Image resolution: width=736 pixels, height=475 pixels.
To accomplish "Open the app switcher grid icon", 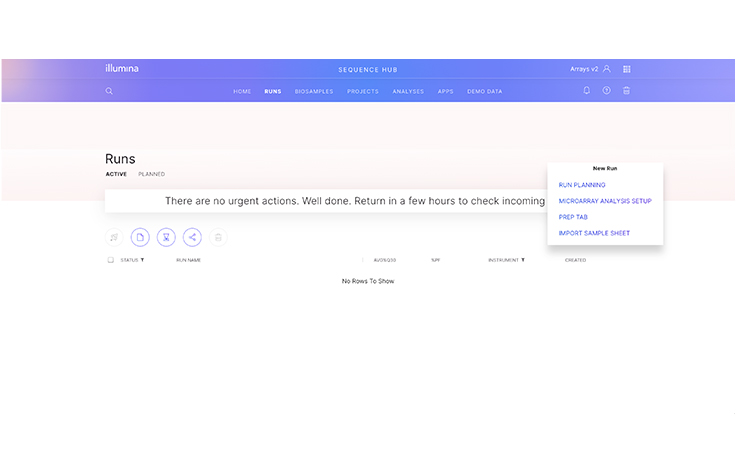I will coord(627,69).
